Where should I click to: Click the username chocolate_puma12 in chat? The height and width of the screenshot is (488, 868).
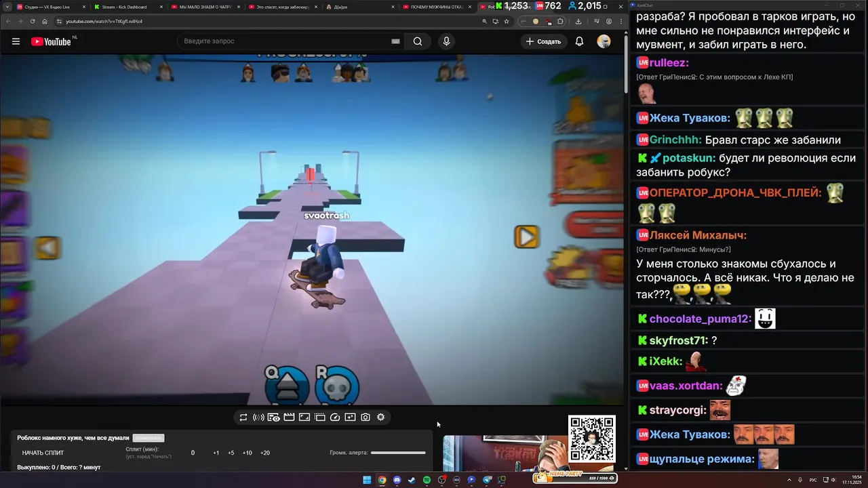click(x=701, y=319)
